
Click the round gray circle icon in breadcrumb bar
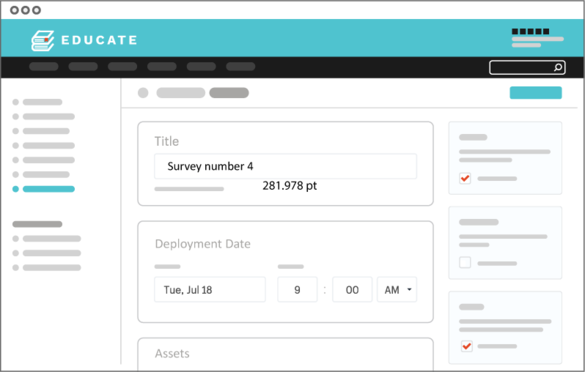pos(143,93)
